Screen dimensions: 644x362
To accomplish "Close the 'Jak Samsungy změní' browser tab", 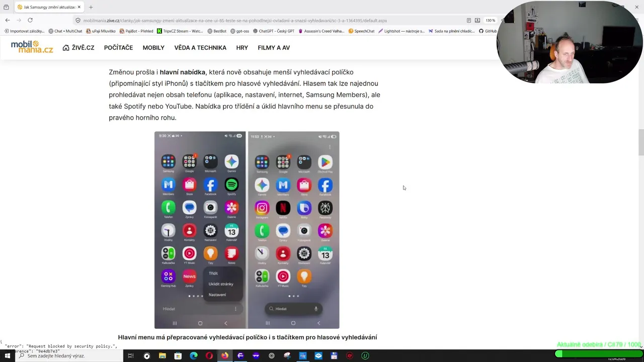I will coord(79,7).
